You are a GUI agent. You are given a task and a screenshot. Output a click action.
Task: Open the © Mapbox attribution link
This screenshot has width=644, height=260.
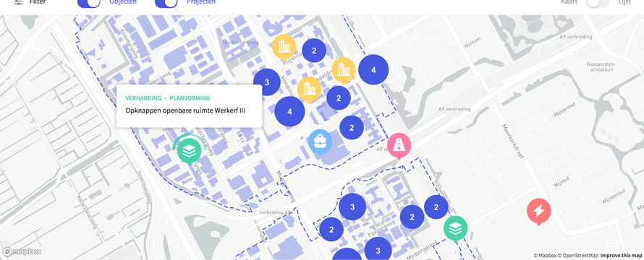[x=545, y=255]
